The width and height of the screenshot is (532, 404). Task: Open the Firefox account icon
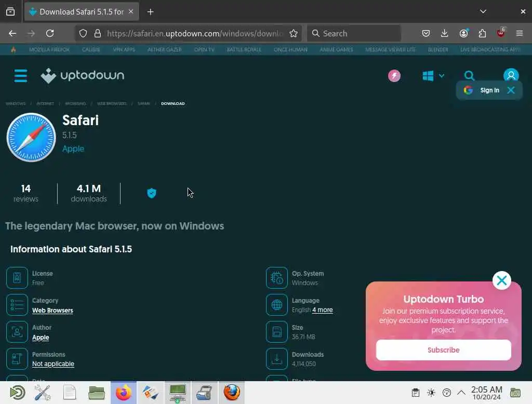click(x=463, y=33)
